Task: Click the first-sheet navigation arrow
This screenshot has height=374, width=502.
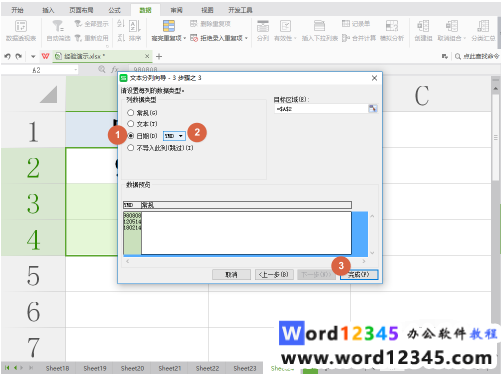Action: [x=7, y=368]
